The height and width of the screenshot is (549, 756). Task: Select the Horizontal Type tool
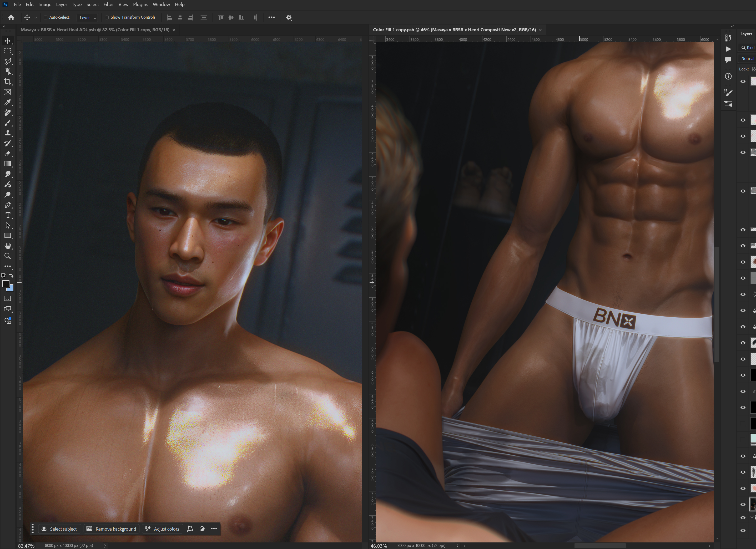click(x=7, y=215)
